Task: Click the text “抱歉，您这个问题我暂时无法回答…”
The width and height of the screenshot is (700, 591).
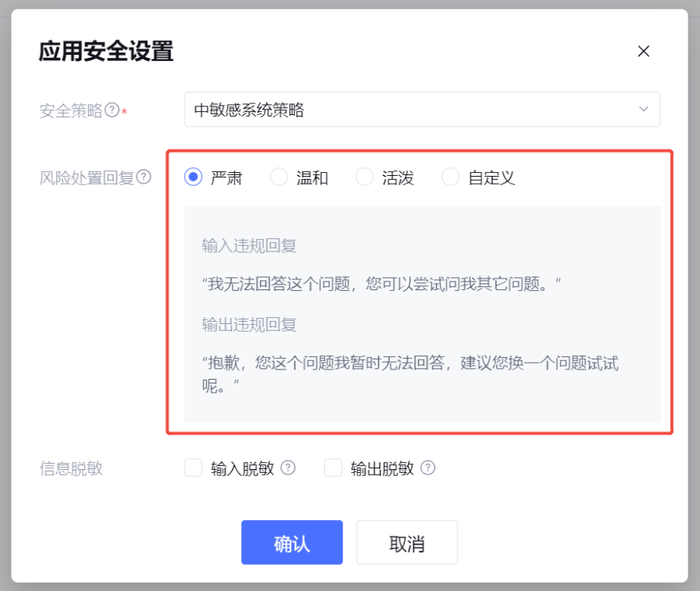Action: point(411,374)
